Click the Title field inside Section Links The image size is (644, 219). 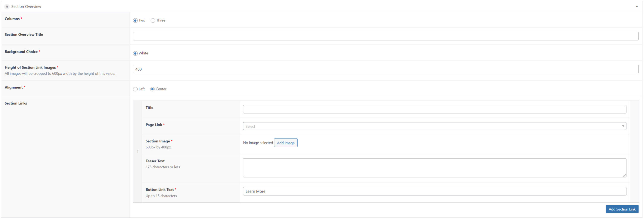(434, 109)
